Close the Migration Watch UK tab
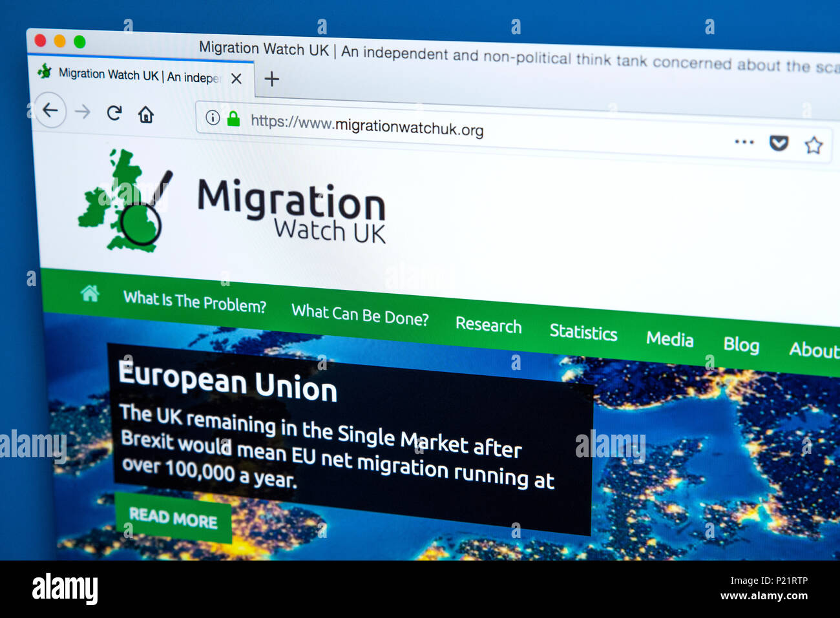The width and height of the screenshot is (840, 618). (x=236, y=78)
